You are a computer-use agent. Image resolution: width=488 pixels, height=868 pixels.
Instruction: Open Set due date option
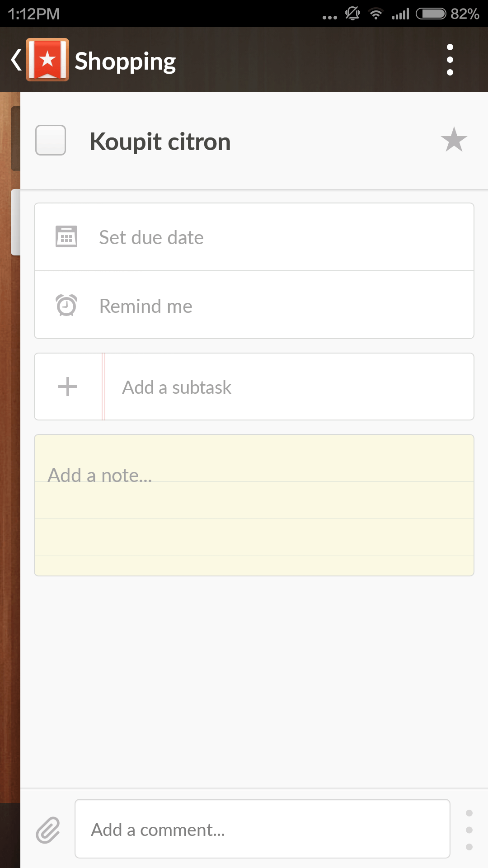pos(254,237)
